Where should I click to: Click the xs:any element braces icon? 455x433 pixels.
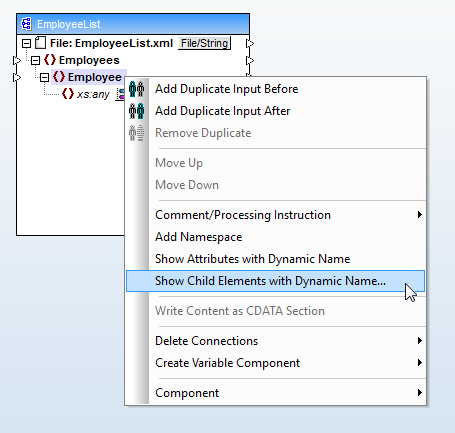[68, 94]
